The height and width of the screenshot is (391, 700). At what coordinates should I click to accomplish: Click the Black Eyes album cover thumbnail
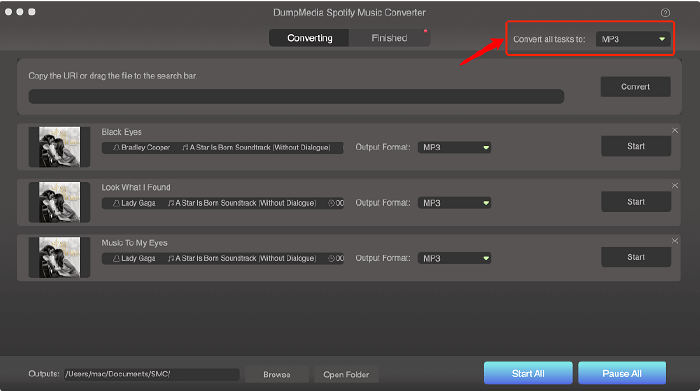[59, 147]
